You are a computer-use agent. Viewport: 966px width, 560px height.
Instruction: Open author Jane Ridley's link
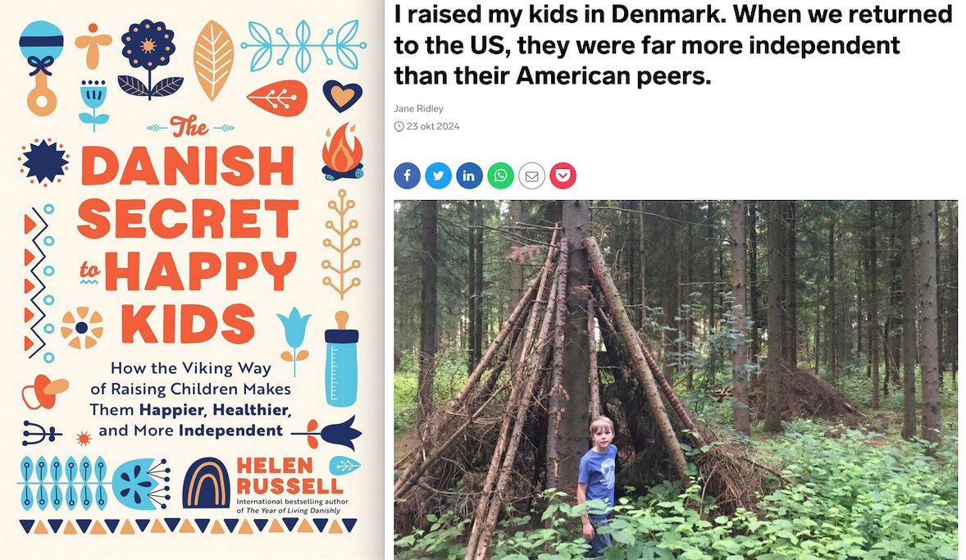point(418,108)
